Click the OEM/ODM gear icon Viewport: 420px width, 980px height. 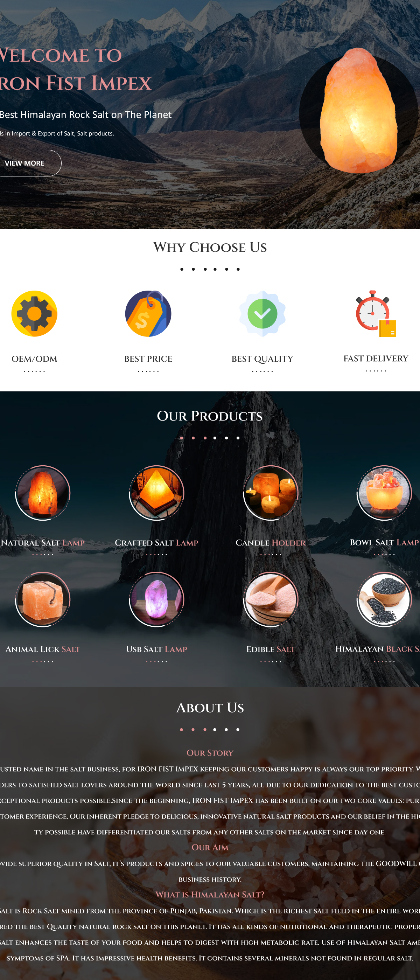pos(34,313)
